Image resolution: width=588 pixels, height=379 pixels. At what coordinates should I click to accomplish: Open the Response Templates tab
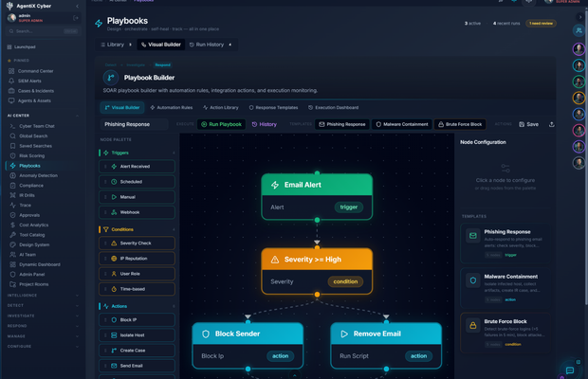(x=273, y=107)
